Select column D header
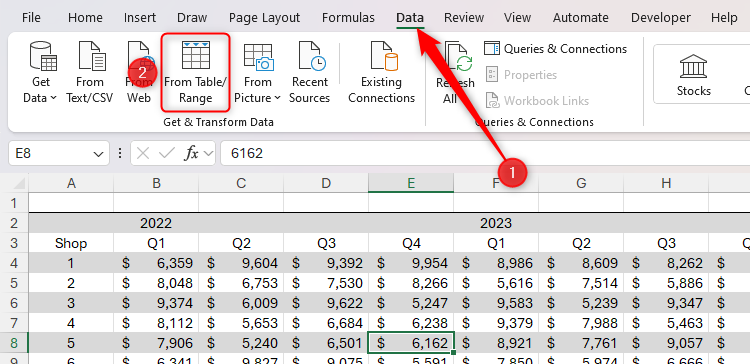The height and width of the screenshot is (364, 750). pyautogui.click(x=326, y=183)
